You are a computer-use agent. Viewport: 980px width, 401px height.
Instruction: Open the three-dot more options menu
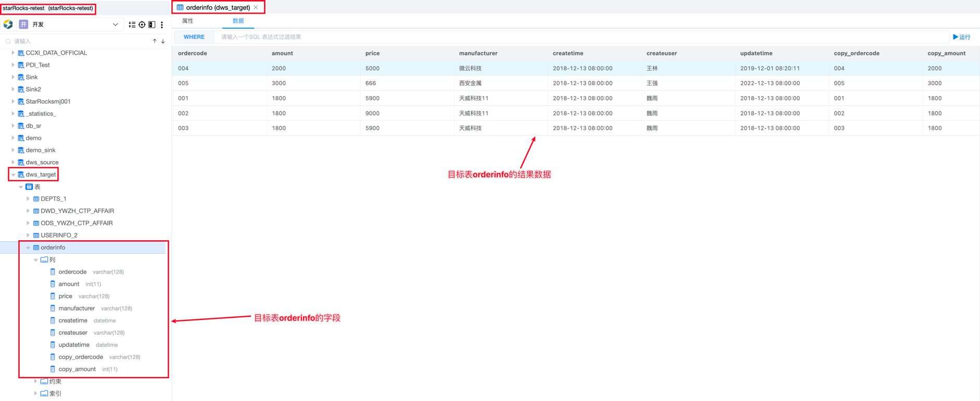click(162, 24)
